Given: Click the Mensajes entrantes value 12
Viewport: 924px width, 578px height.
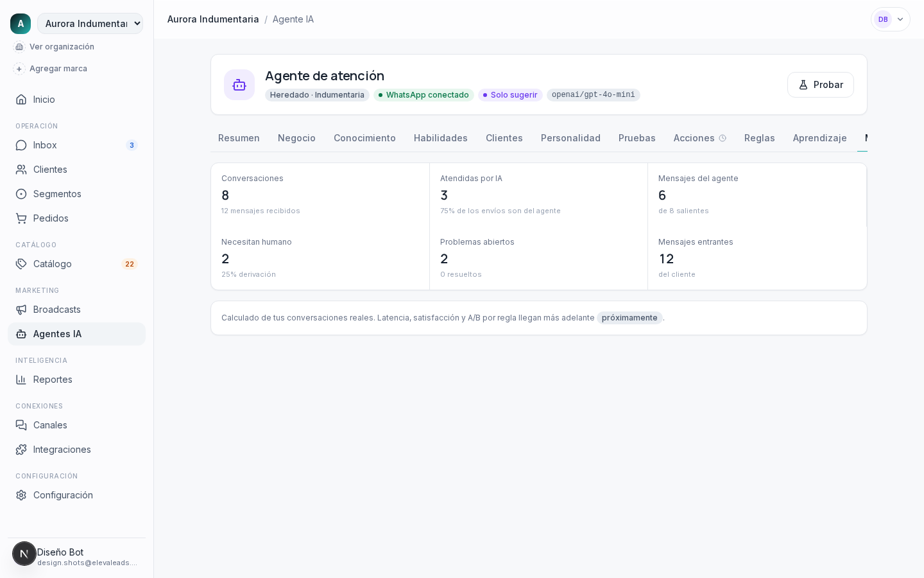Looking at the screenshot, I should [666, 259].
